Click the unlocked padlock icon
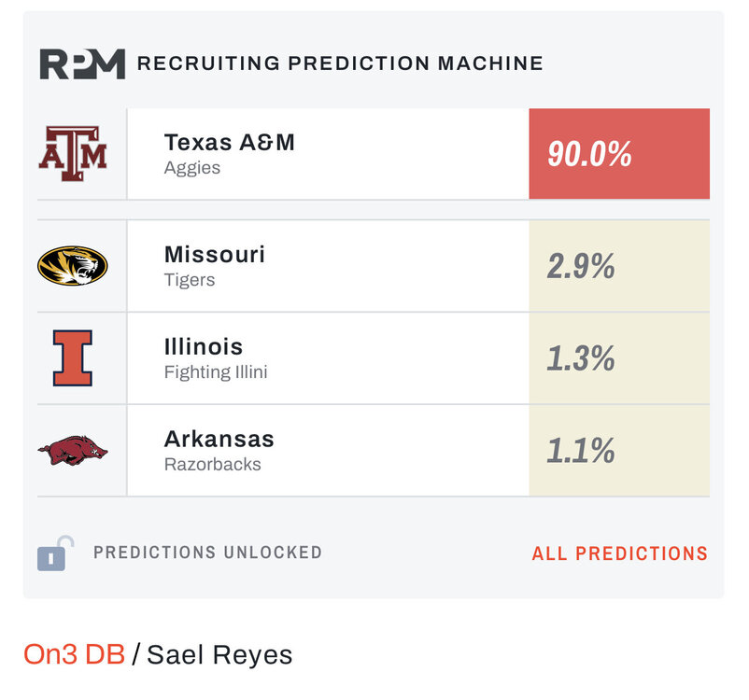Screen dimensions: 749x700 tap(55, 553)
